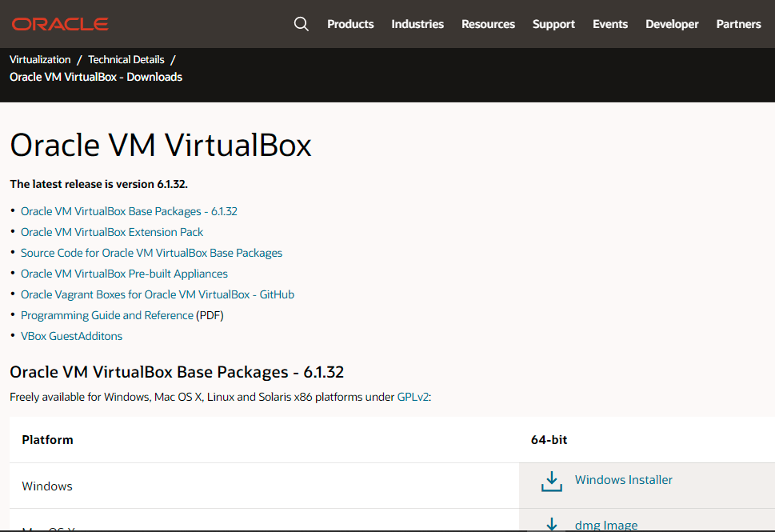
Task: Go to Virtualization breadcrumb
Action: (40, 59)
